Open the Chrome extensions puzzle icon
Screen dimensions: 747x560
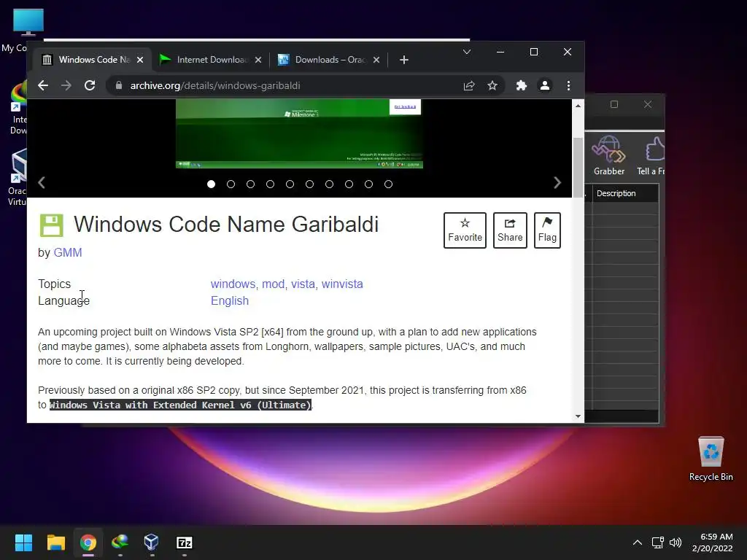click(521, 86)
